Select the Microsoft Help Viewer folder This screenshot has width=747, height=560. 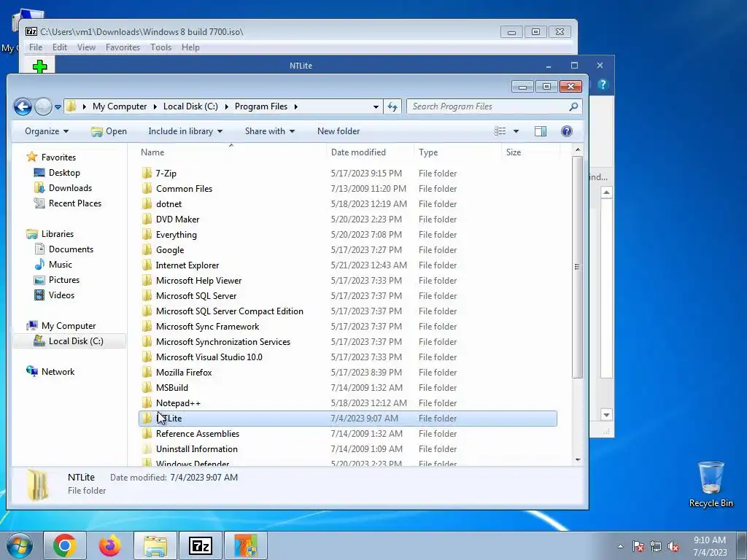pos(198,281)
